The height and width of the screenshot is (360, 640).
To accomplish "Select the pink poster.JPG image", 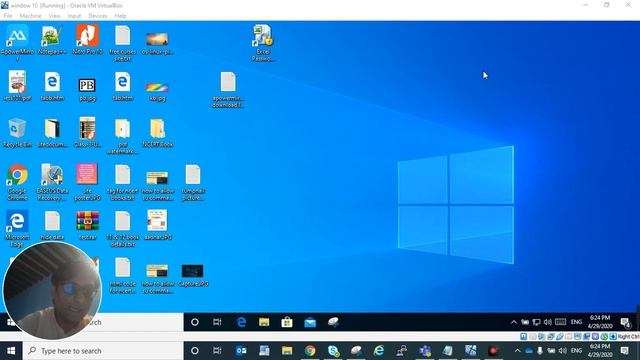I will tap(87, 181).
